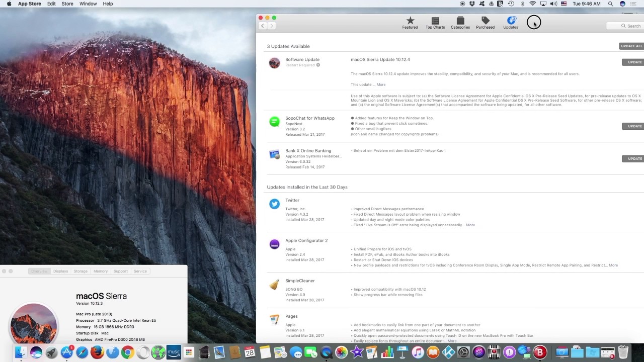Open Amazon Music in the Dock
The width and height of the screenshot is (644, 362).
(x=174, y=352)
